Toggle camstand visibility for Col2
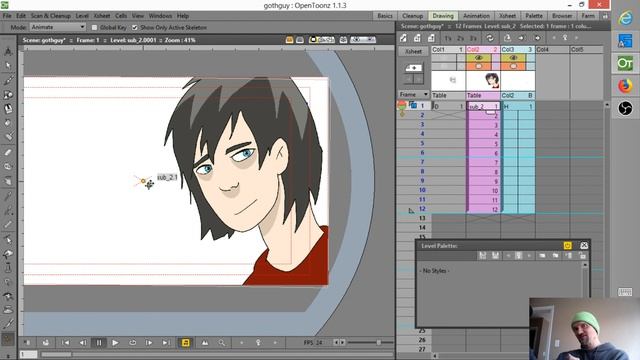Screen dimensions: 640x360 coord(479,66)
